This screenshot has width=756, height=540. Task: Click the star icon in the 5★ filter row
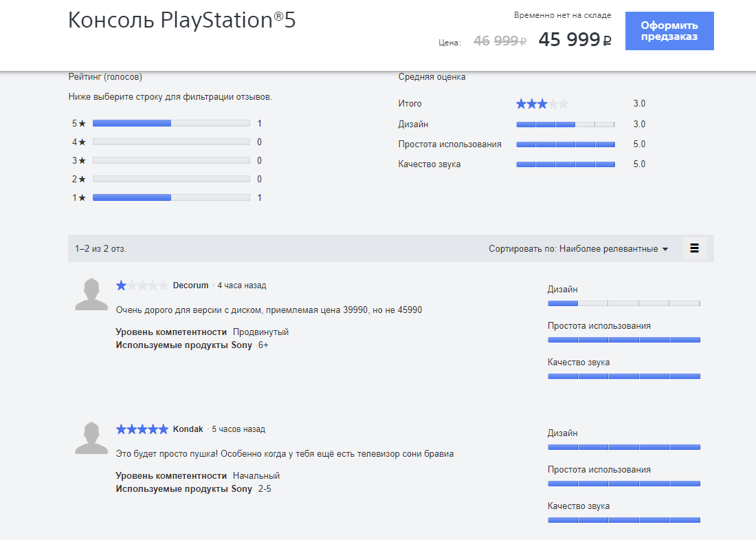[82, 123]
